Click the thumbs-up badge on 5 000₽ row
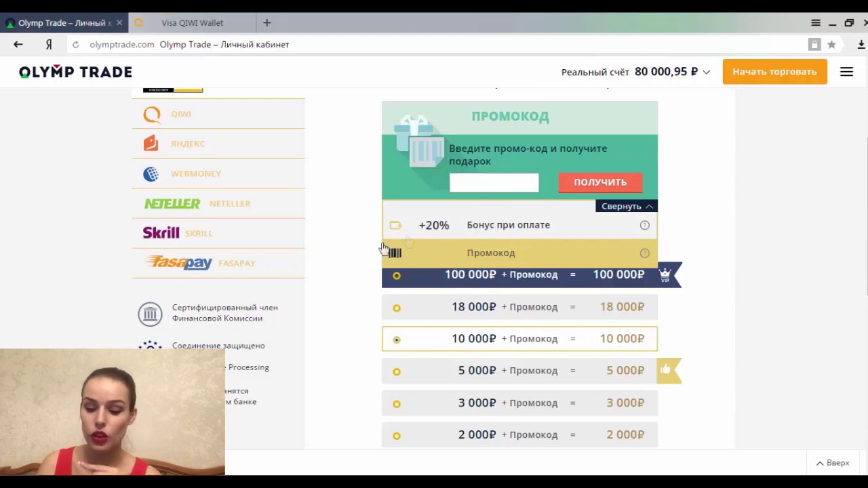Screen dimensions: 868x488 coord(665,370)
